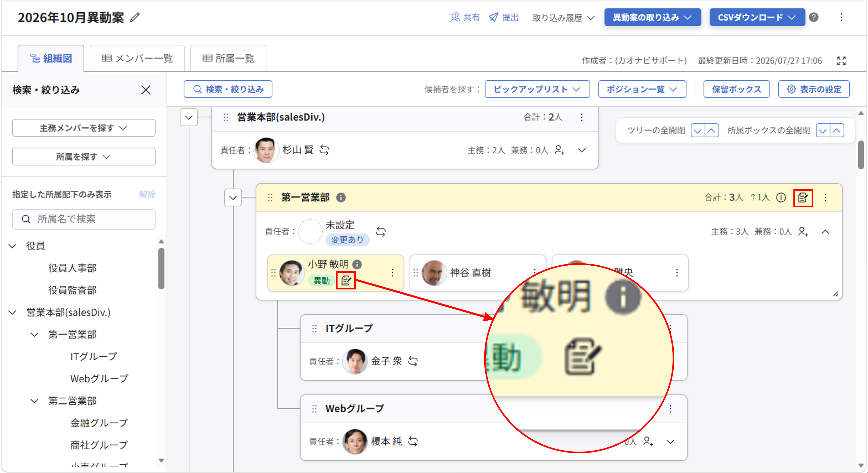Select 商社グループ in the sidebar tree

click(x=99, y=445)
